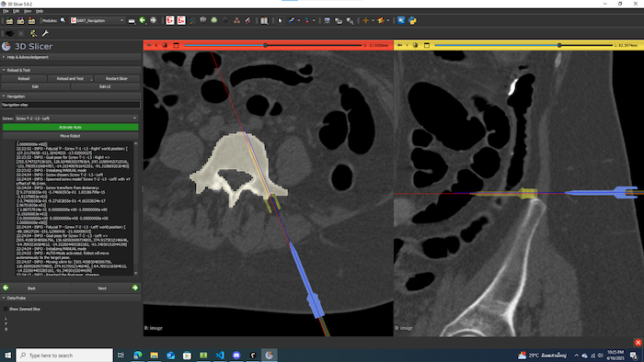Click the screenshot capture toolbar icon
The height and width of the screenshot is (362, 644).
[327, 20]
